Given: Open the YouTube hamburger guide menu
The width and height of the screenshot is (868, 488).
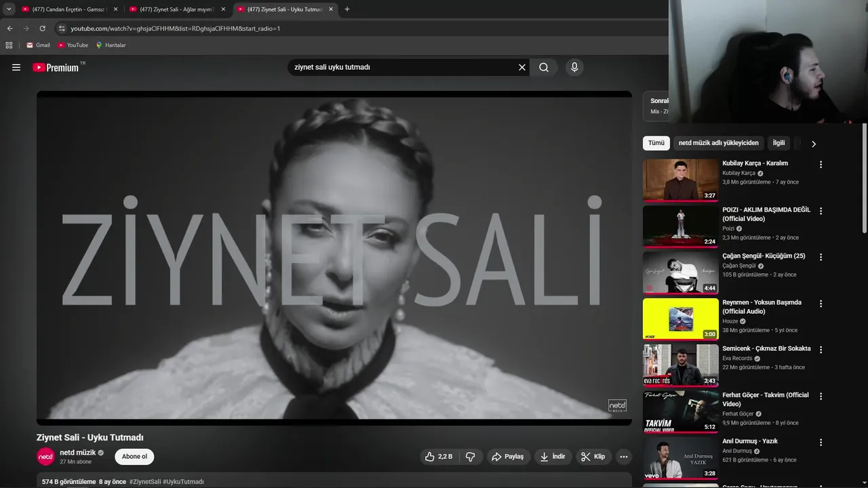Looking at the screenshot, I should click(x=16, y=67).
